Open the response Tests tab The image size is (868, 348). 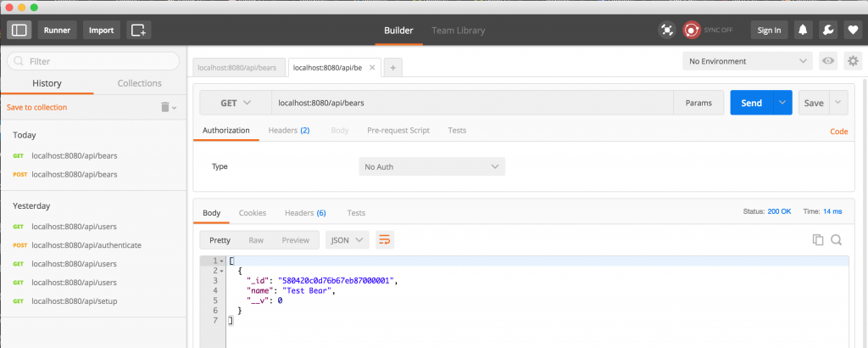coord(356,213)
